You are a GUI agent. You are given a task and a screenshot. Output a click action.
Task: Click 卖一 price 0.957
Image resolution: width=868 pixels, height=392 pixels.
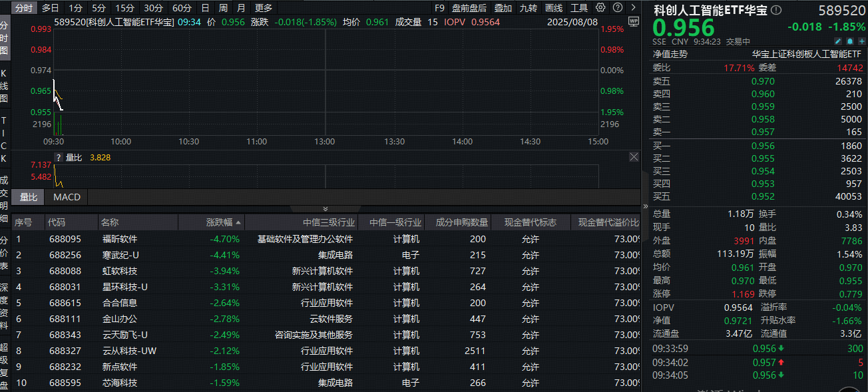pyautogui.click(x=763, y=132)
